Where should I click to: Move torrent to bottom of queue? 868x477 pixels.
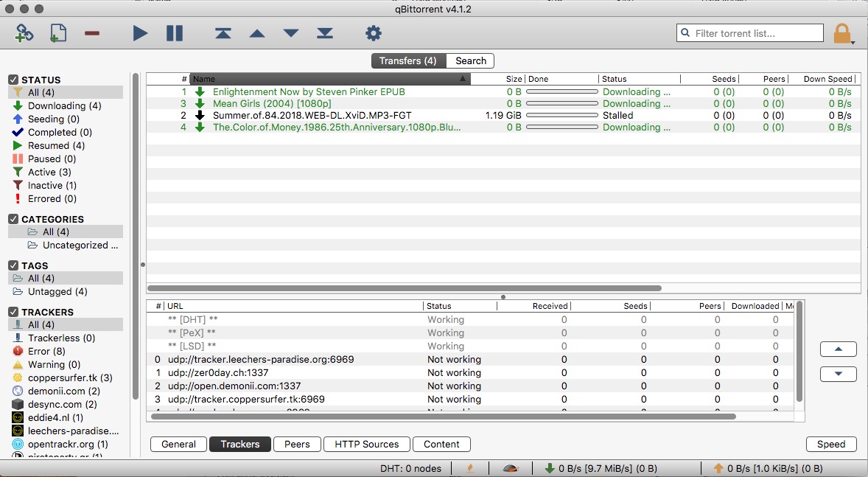click(325, 33)
